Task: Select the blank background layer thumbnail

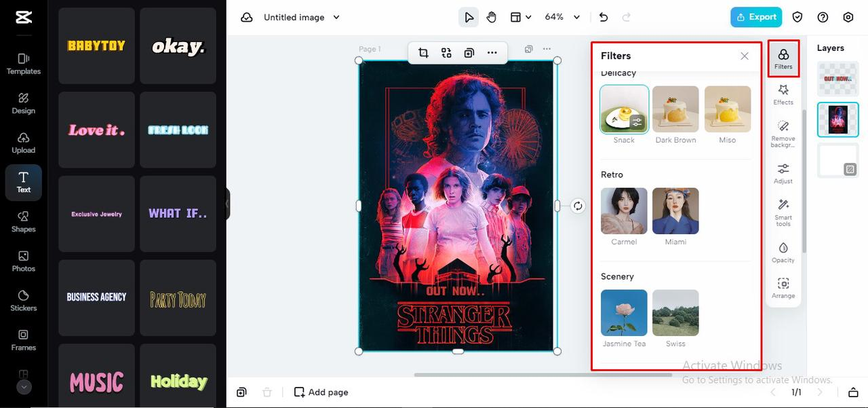Action: coord(837,160)
